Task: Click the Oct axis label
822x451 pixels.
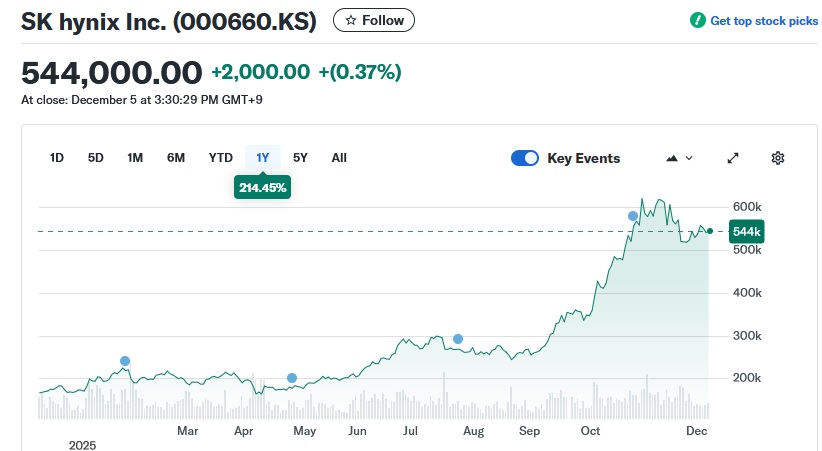Action: pos(590,431)
